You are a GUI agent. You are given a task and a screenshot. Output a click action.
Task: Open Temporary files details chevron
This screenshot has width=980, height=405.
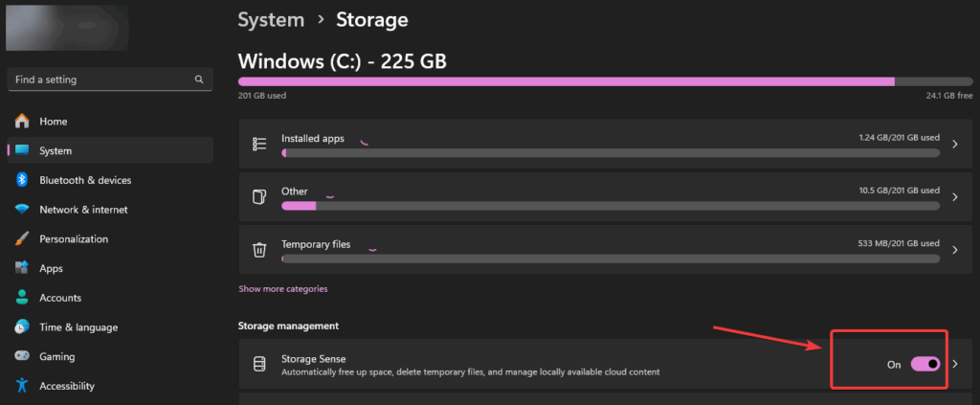click(x=955, y=250)
